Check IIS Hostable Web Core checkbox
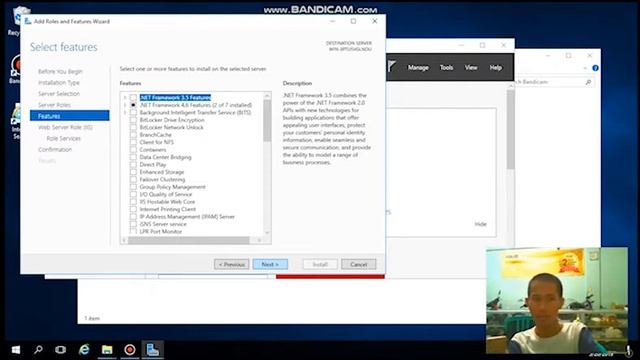 click(x=133, y=202)
